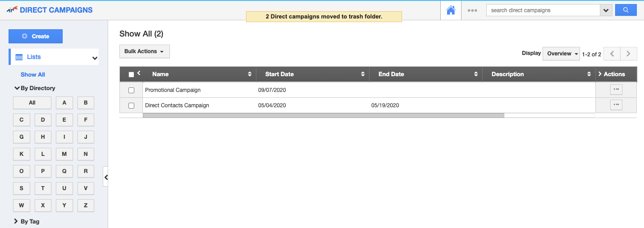This screenshot has width=644, height=228.
Task: Filter directory by letter H
Action: (43, 137)
